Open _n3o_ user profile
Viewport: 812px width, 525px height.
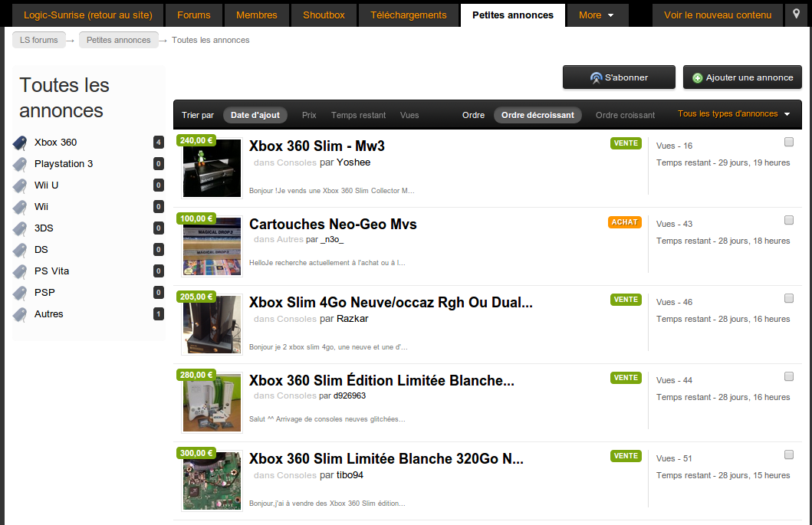(332, 239)
